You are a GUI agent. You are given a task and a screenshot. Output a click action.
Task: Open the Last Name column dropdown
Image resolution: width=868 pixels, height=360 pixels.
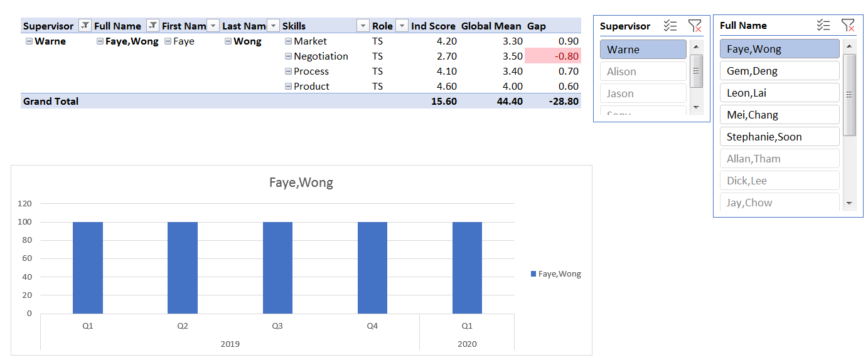[x=273, y=26]
